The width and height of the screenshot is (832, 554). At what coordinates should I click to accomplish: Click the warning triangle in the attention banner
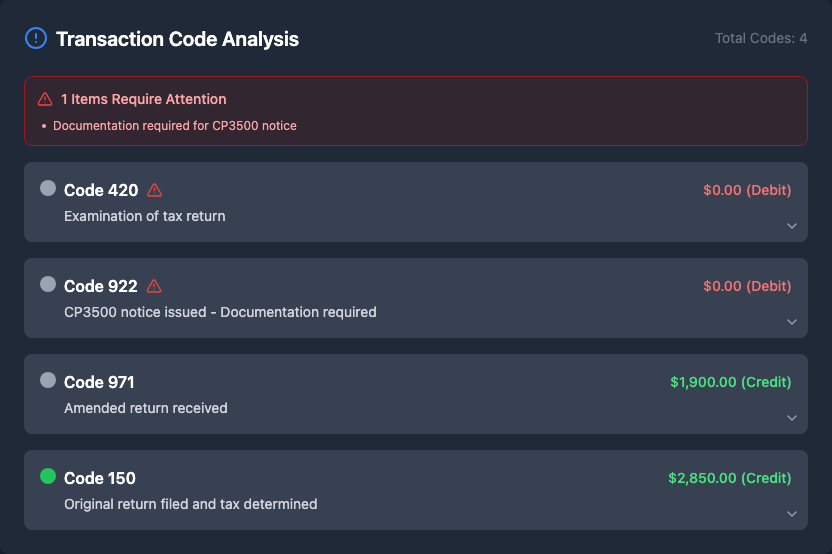[x=45, y=100]
